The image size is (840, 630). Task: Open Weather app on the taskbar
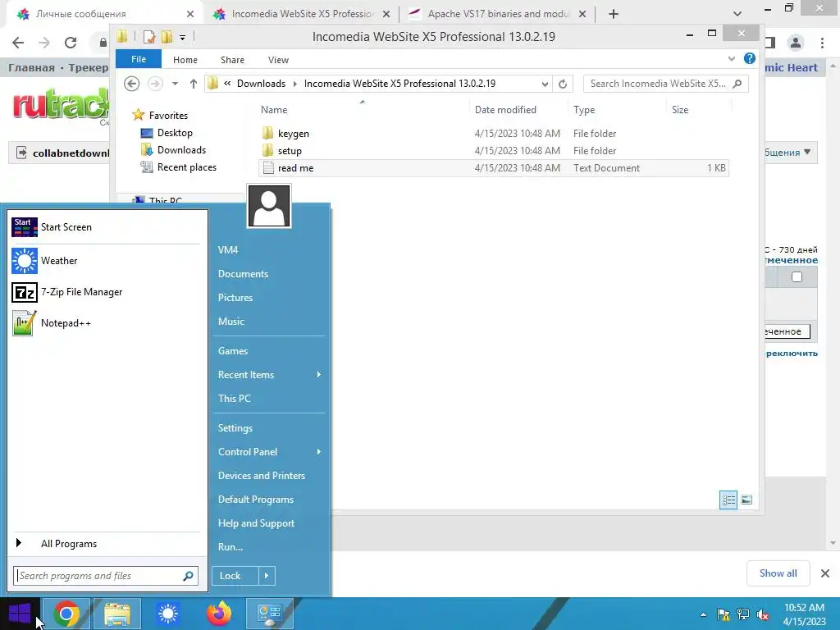pyautogui.click(x=167, y=614)
